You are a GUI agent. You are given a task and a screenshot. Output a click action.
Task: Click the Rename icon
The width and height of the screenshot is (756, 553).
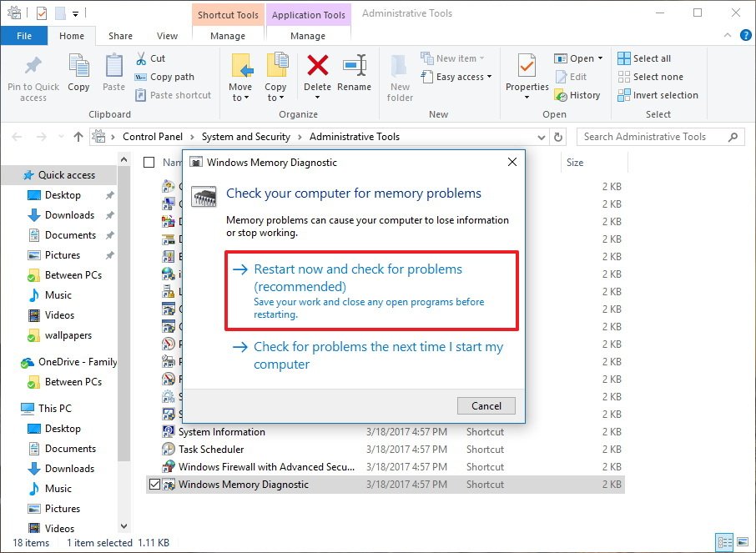[x=355, y=75]
